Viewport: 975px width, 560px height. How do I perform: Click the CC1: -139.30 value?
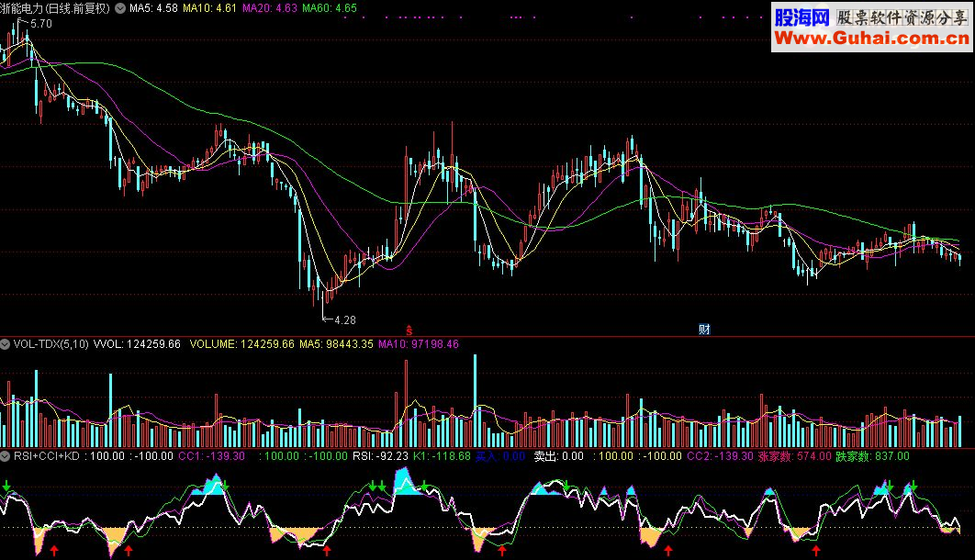211,456
